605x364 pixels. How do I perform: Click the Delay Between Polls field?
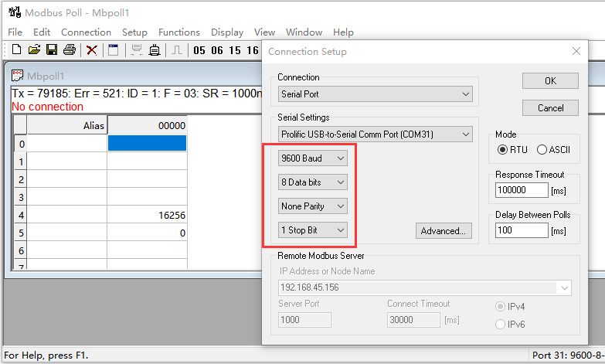pyautogui.click(x=521, y=230)
